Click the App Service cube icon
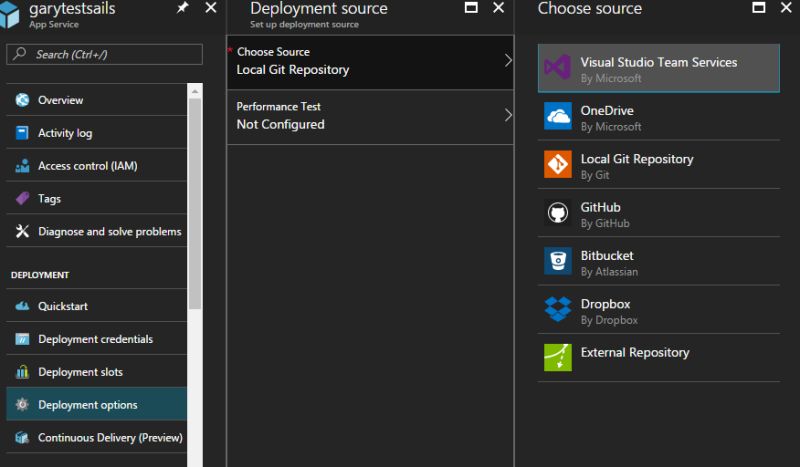 (x=9, y=14)
